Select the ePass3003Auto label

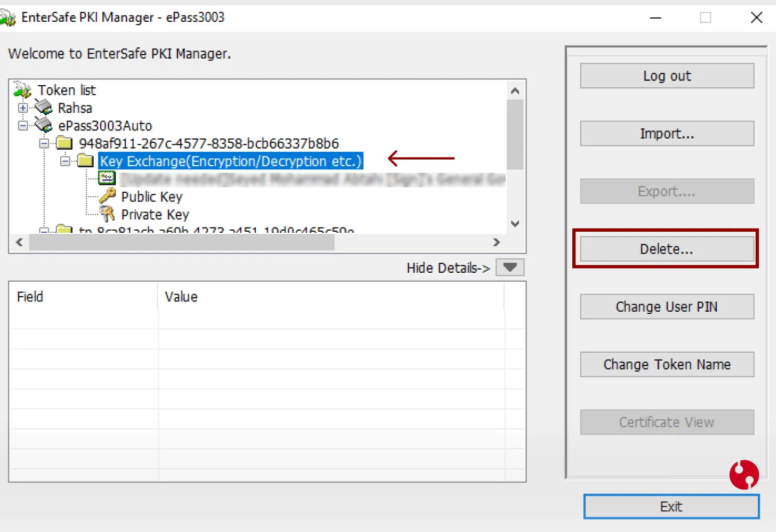pos(105,126)
